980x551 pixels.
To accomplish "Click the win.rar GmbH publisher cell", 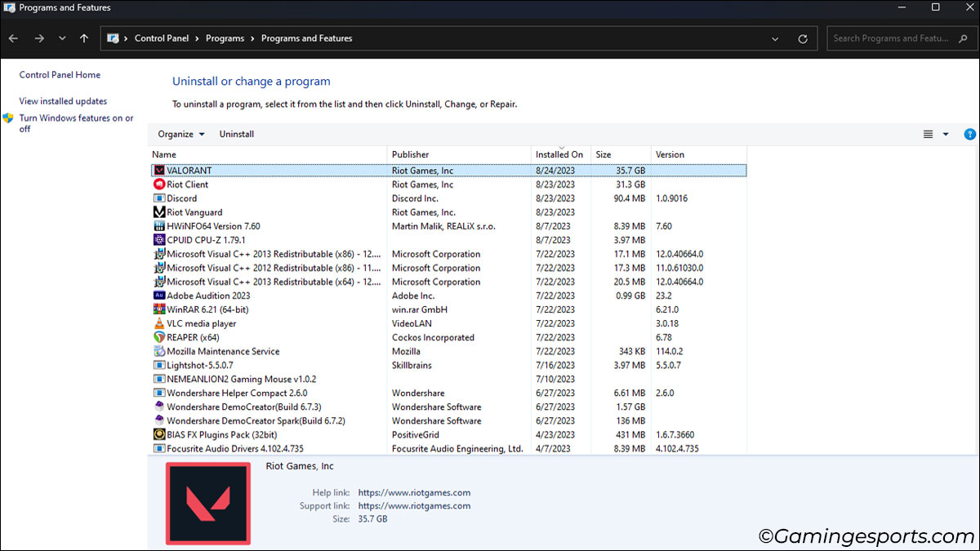I will pos(420,309).
